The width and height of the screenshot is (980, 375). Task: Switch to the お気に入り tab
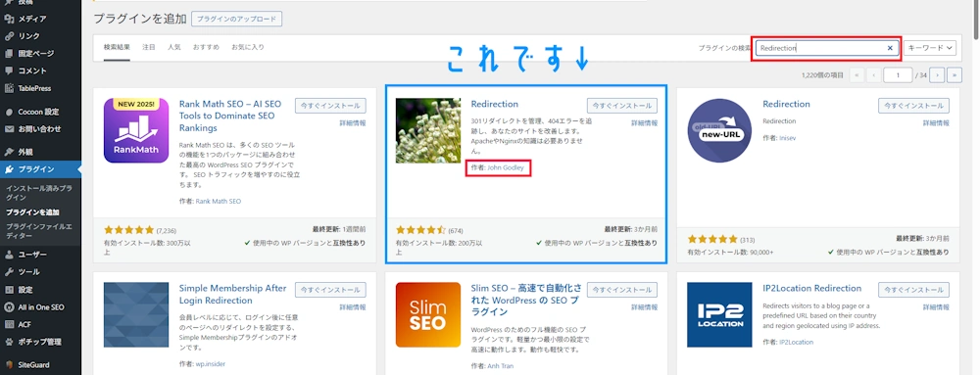(248, 47)
